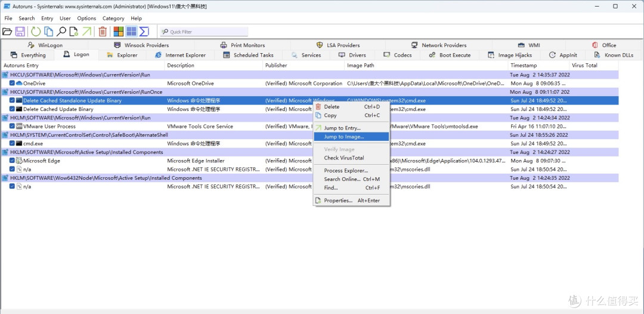The height and width of the screenshot is (314, 644).
Task: Switch to the Known DLLs tab
Action: [x=614, y=55]
